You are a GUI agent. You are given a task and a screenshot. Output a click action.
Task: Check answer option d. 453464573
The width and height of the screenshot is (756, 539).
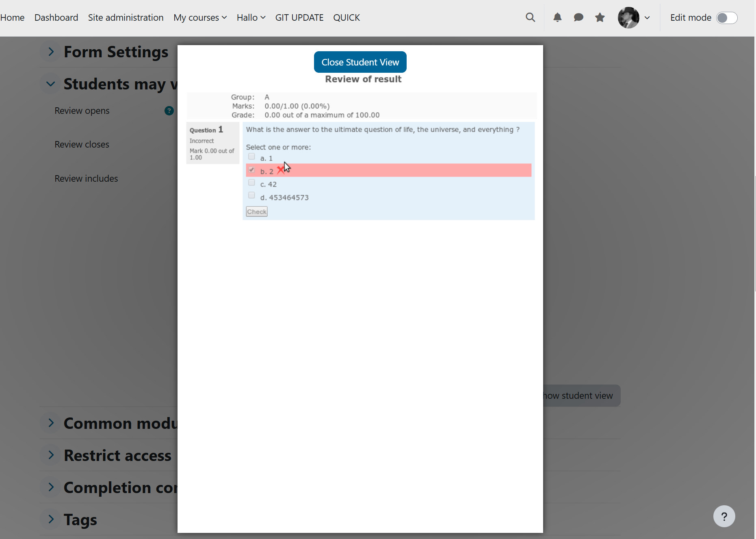tap(251, 196)
